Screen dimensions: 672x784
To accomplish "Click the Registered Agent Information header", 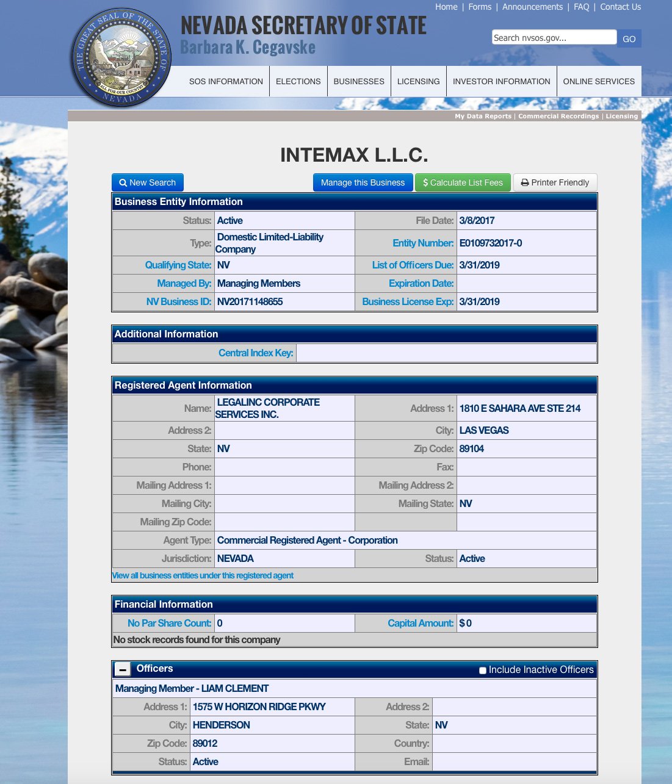I will tap(355, 385).
